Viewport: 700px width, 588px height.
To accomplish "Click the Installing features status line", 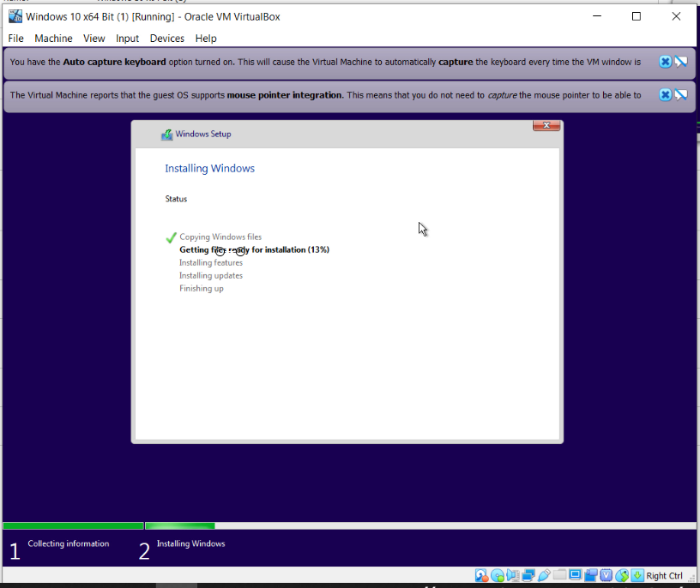I will click(x=211, y=263).
